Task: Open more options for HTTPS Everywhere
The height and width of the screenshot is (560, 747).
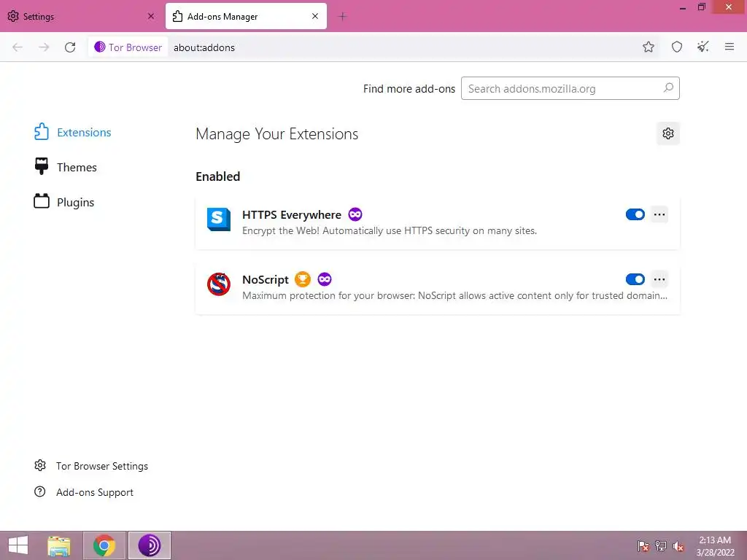Action: click(659, 214)
